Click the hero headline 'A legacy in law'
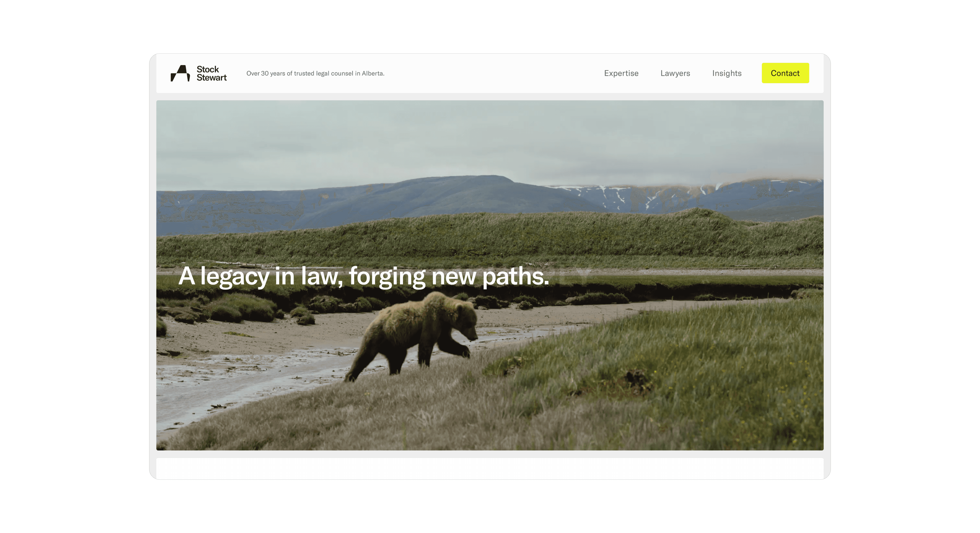The width and height of the screenshot is (980, 533). tap(364, 276)
